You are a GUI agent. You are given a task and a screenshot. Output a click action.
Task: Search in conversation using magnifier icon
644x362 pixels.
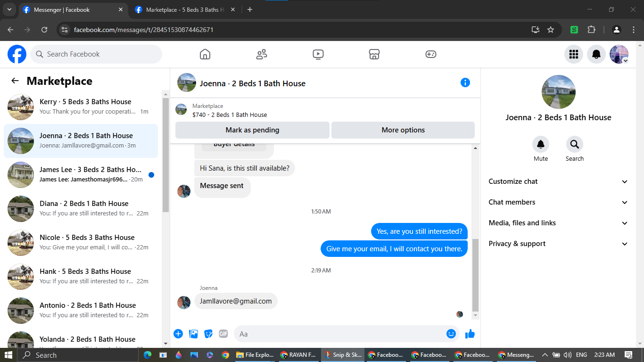tap(575, 144)
